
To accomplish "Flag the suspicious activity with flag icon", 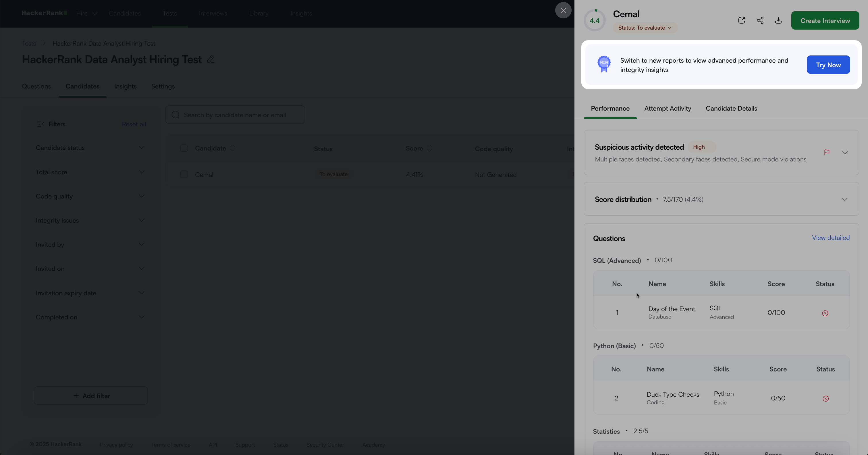I will [827, 152].
